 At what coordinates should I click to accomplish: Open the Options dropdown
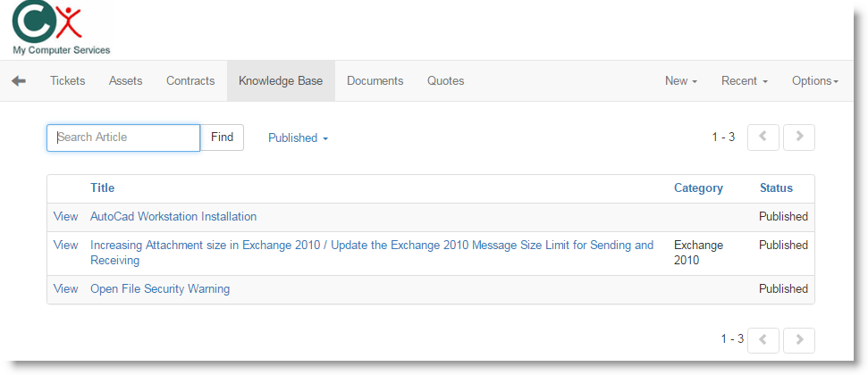tap(814, 81)
